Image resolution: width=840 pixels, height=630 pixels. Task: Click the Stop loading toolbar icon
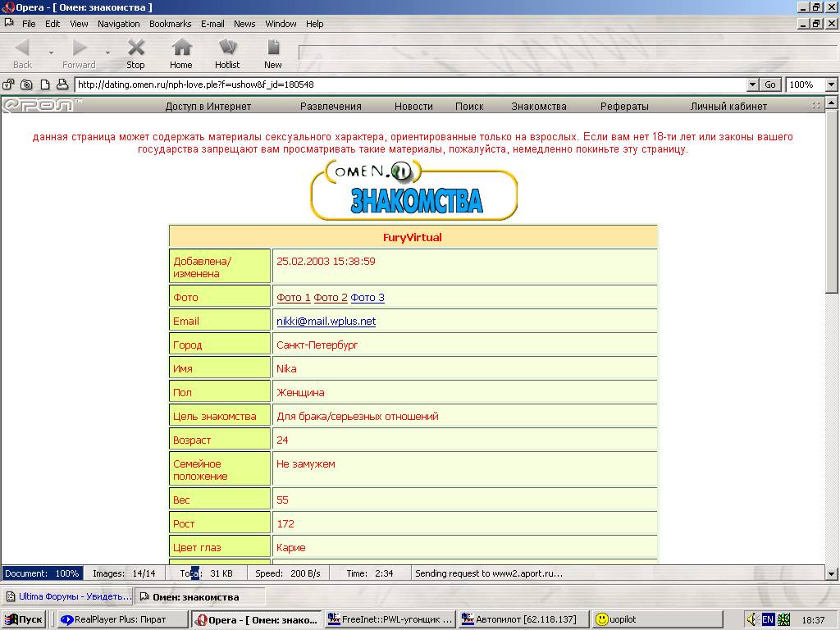click(x=135, y=53)
